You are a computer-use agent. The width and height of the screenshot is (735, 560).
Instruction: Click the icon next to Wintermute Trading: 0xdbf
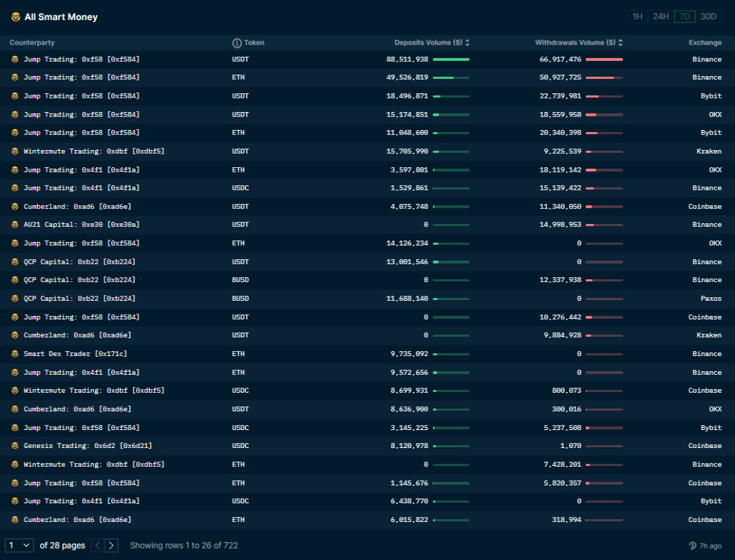(x=14, y=151)
